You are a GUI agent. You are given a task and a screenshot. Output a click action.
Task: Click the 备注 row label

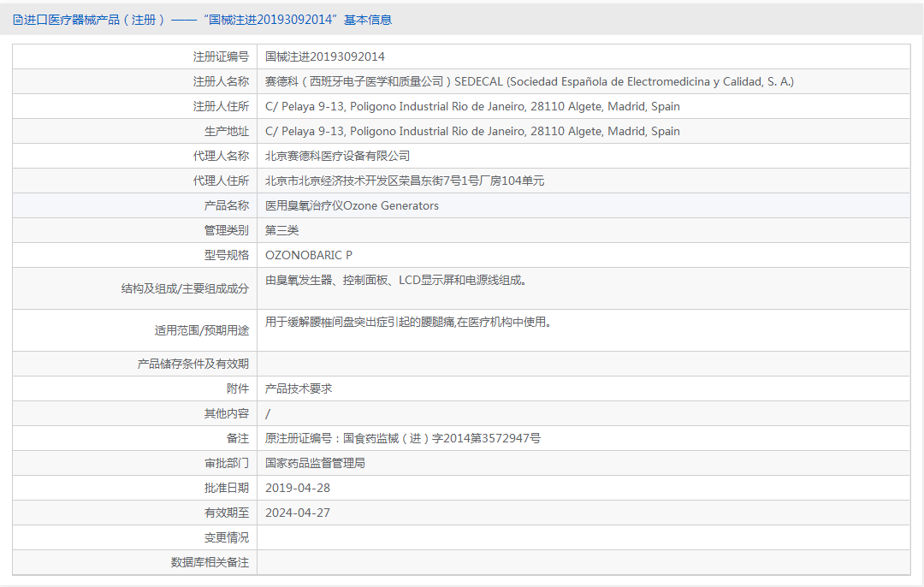tap(238, 438)
